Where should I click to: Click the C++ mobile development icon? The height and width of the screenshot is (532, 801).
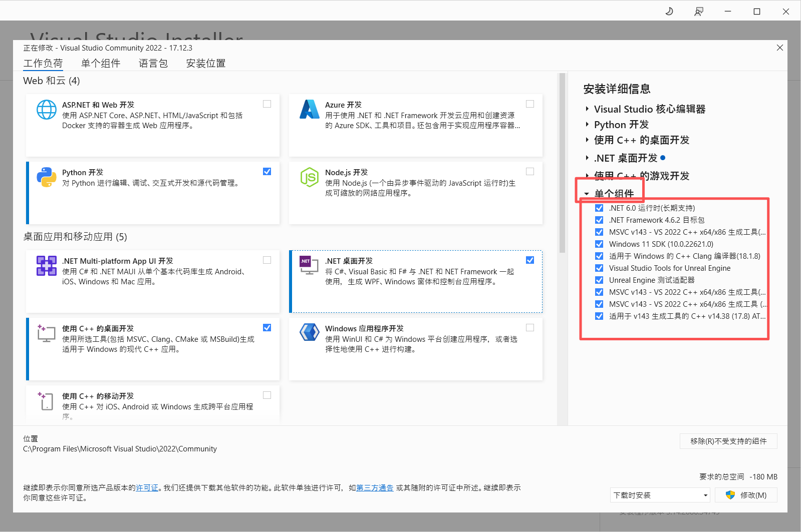click(x=45, y=401)
